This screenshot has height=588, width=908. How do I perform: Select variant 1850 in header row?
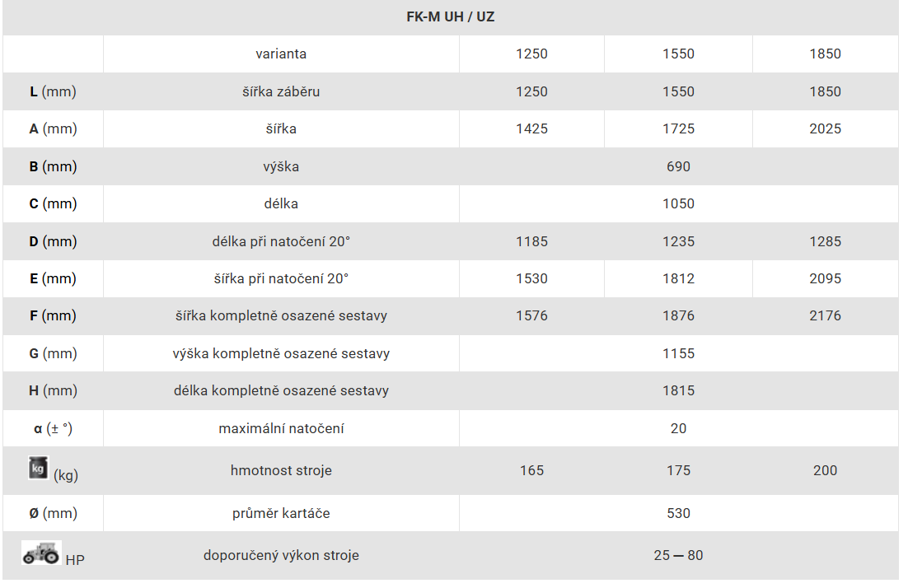point(825,54)
